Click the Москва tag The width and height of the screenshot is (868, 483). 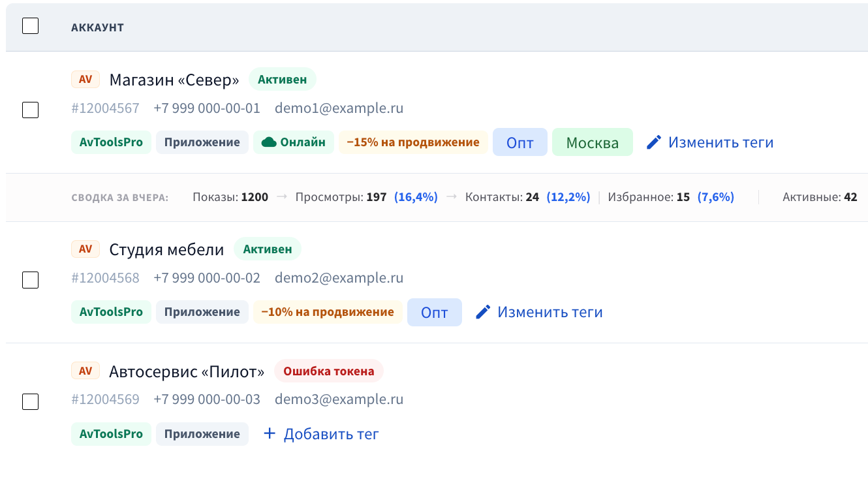point(593,142)
